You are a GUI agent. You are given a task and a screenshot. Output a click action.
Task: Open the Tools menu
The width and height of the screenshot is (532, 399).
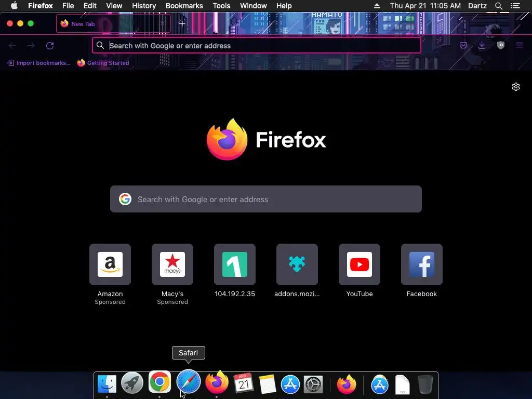tap(221, 6)
